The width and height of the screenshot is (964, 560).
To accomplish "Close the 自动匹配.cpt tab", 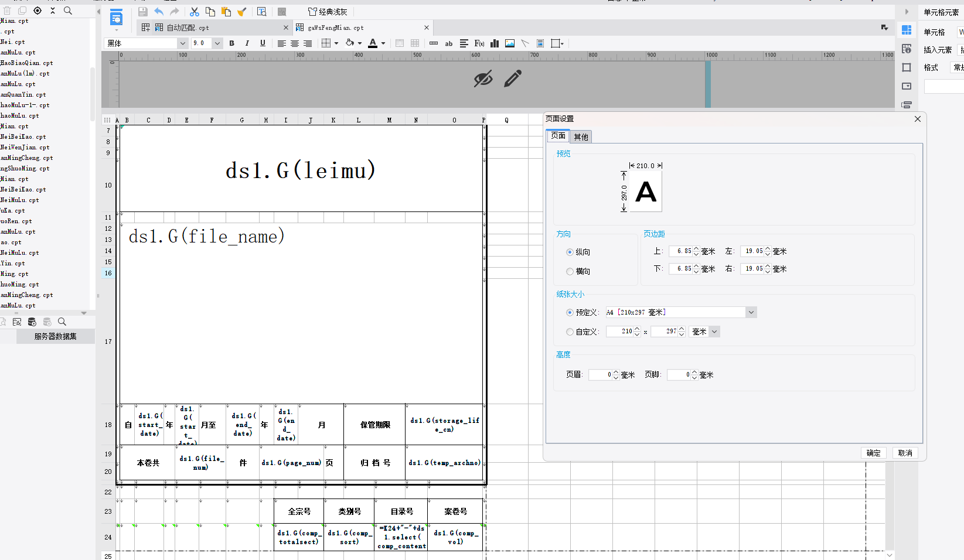I will click(286, 28).
